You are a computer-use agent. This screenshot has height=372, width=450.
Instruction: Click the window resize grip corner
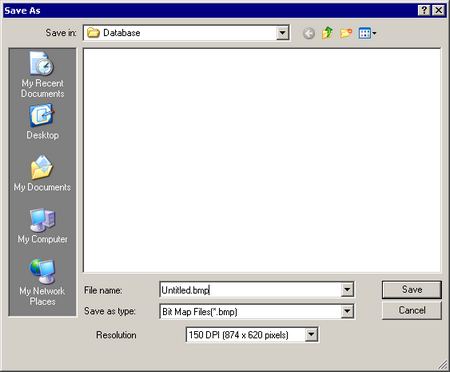coord(443,365)
